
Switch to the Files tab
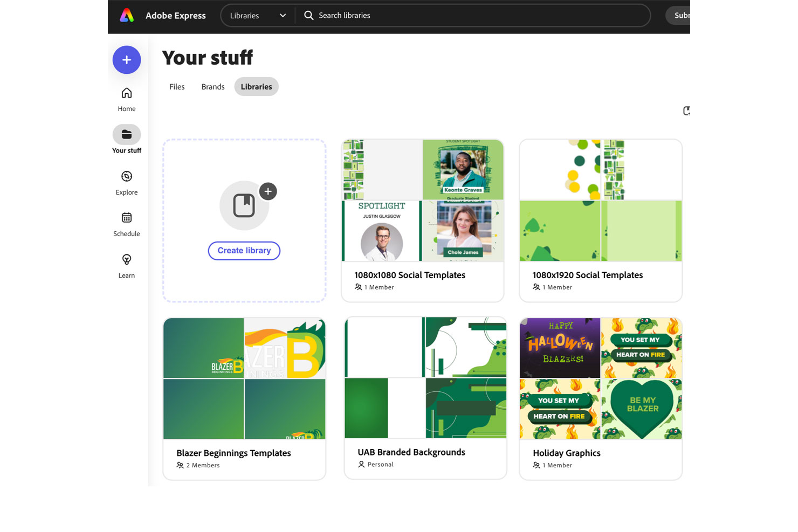[x=177, y=86]
